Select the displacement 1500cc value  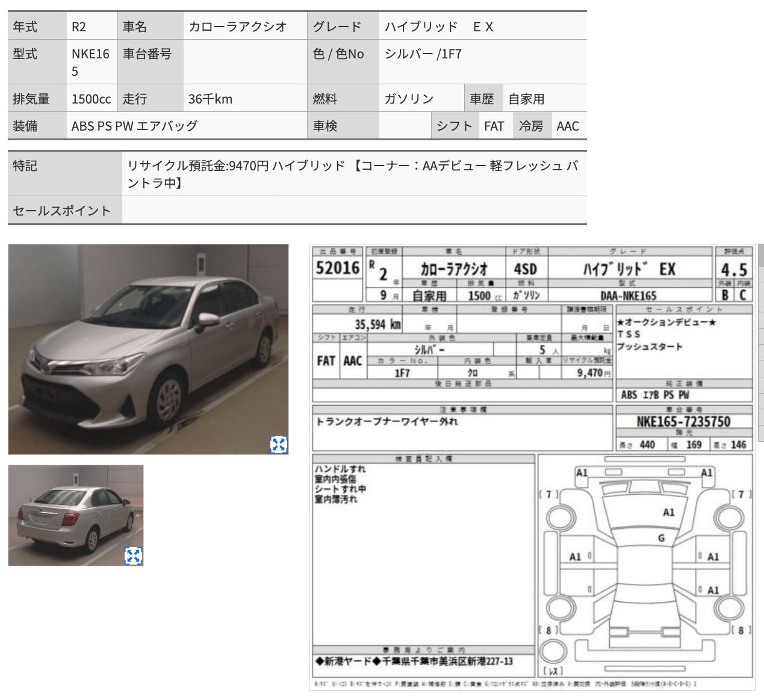tap(92, 99)
